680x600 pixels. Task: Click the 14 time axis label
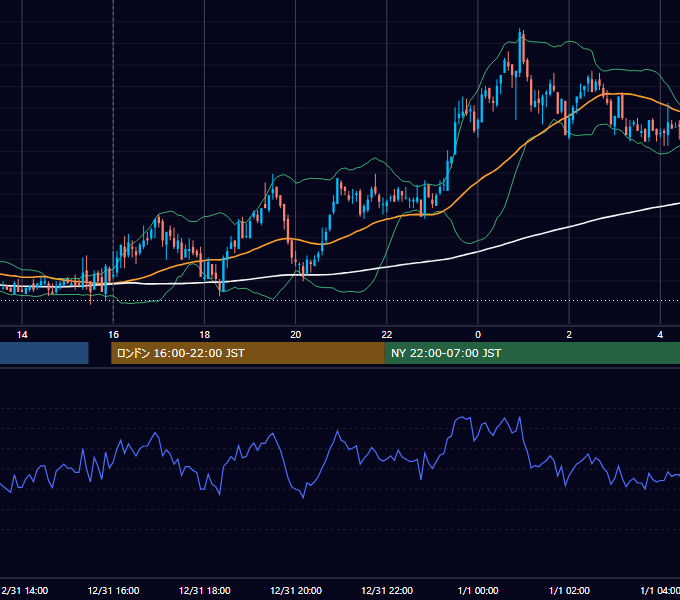point(22,335)
